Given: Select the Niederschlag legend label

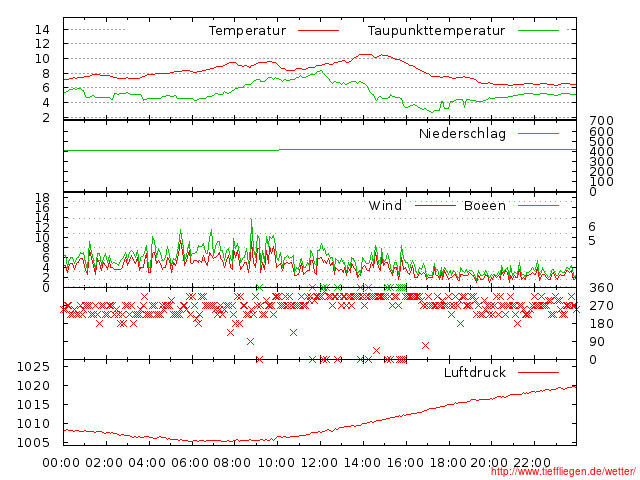Looking at the screenshot, I should (x=462, y=133).
